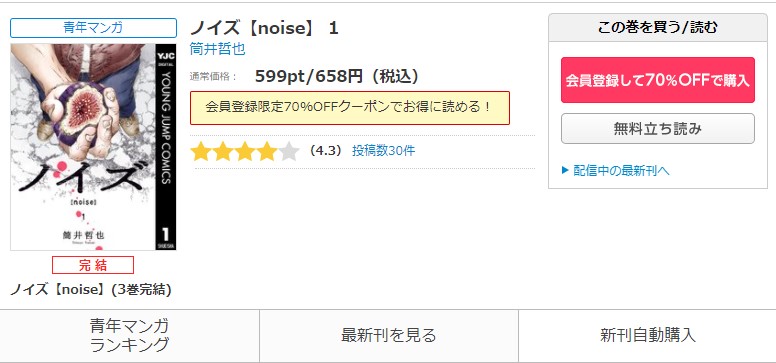
Task: Open the ノイズ manga cover image
Action: click(x=93, y=147)
